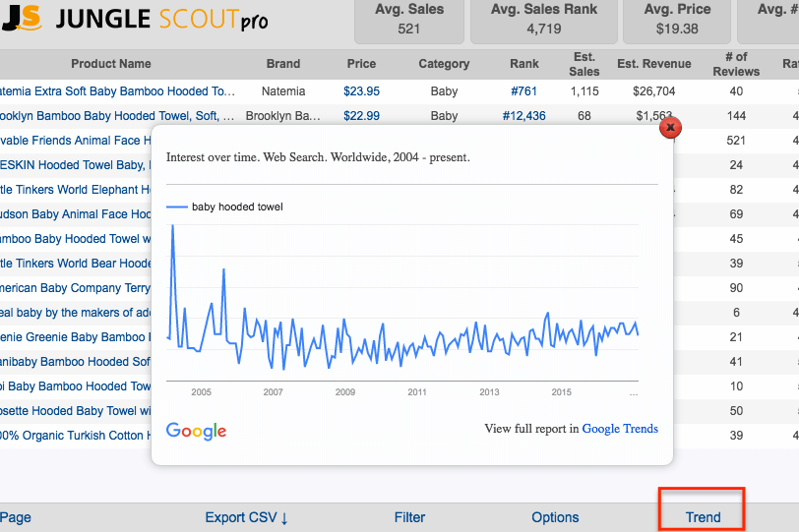Close the Google Trends popup
Viewport: 799px width, 532px height.
671,127
